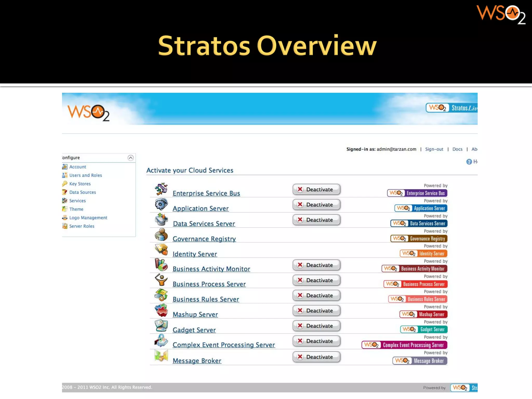Click the Enterprise Service Bus service icon
The width and height of the screenshot is (532, 399).
pyautogui.click(x=161, y=189)
